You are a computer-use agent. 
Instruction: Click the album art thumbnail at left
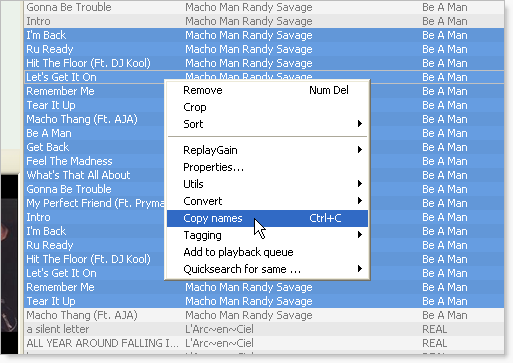pos(9,263)
